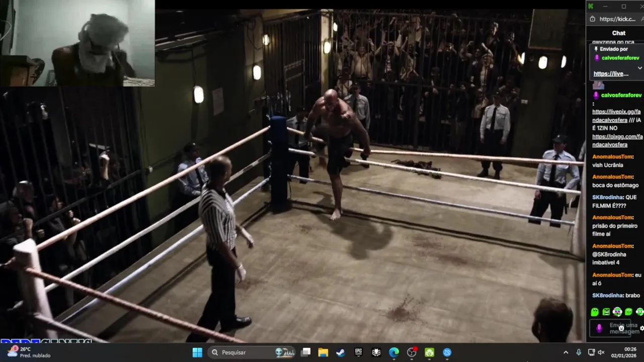644x362 pixels.
Task: Pick the fourth green smiling emote
Action: 628,312
